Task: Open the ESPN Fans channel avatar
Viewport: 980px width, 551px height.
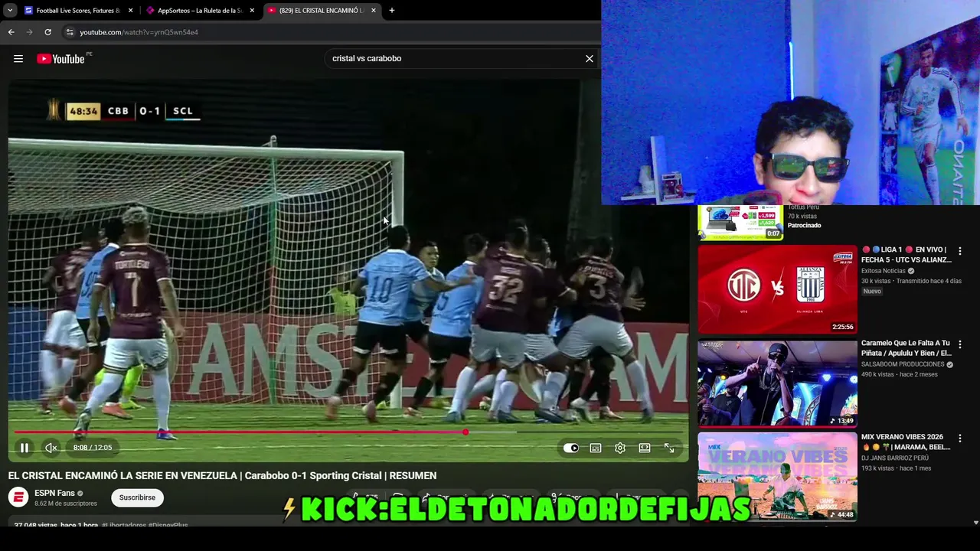Action: [x=18, y=497]
